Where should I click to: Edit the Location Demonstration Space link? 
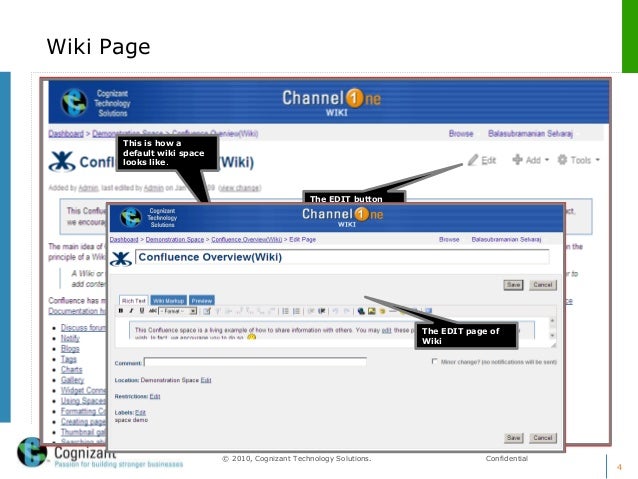(x=206, y=380)
